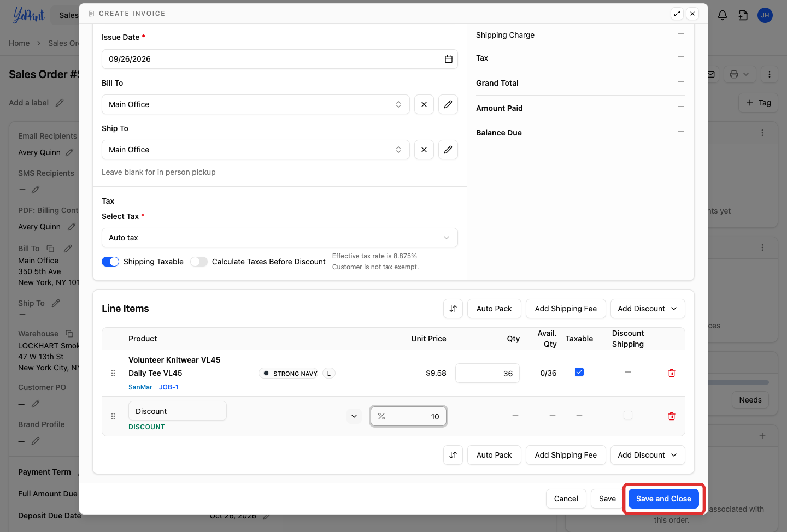This screenshot has width=787, height=532.
Task: Clear the Bill To address selection
Action: click(x=424, y=104)
